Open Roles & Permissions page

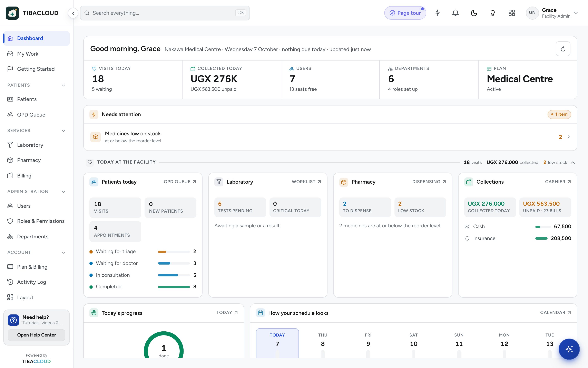click(x=37, y=221)
